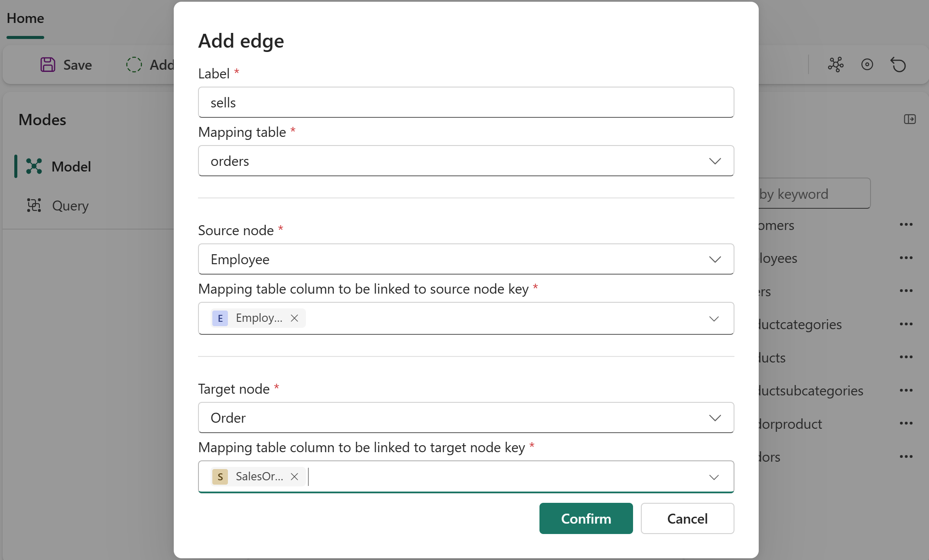Viewport: 929px width, 560px height.
Task: Expand the Source node Employee dropdown
Action: (715, 259)
